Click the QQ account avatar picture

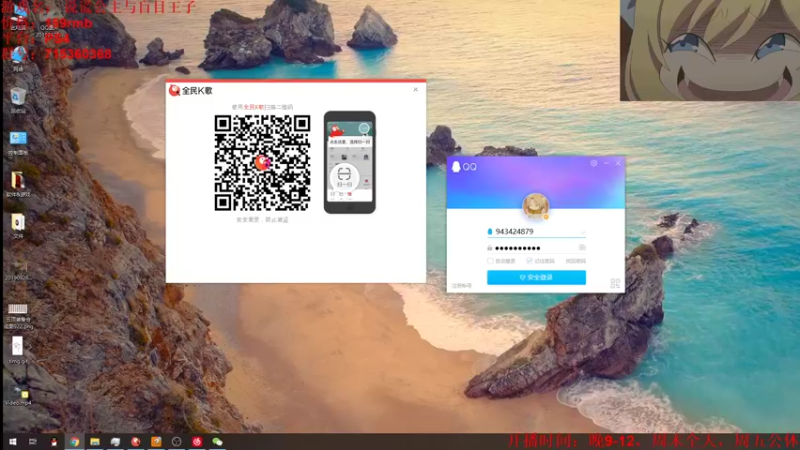[x=536, y=206]
